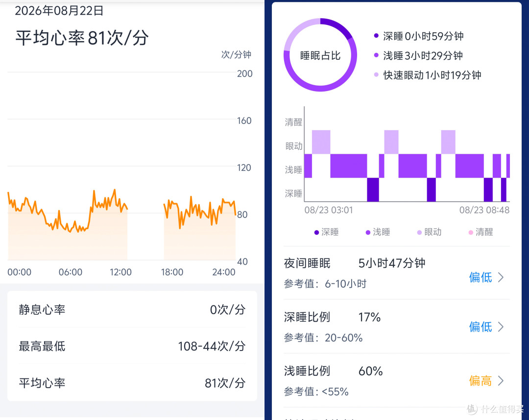
Task: Click the 08/23 08:48 sleep end time
Action: pos(484,210)
